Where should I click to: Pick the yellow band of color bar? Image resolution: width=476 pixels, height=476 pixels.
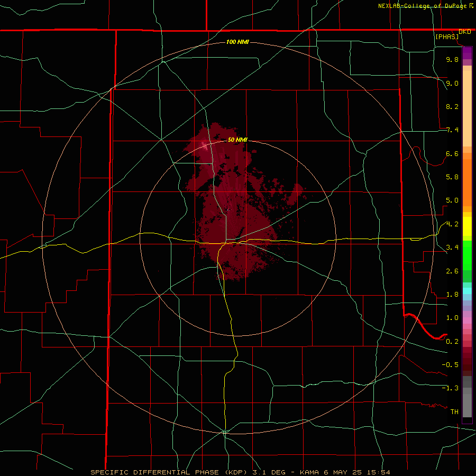467,226
